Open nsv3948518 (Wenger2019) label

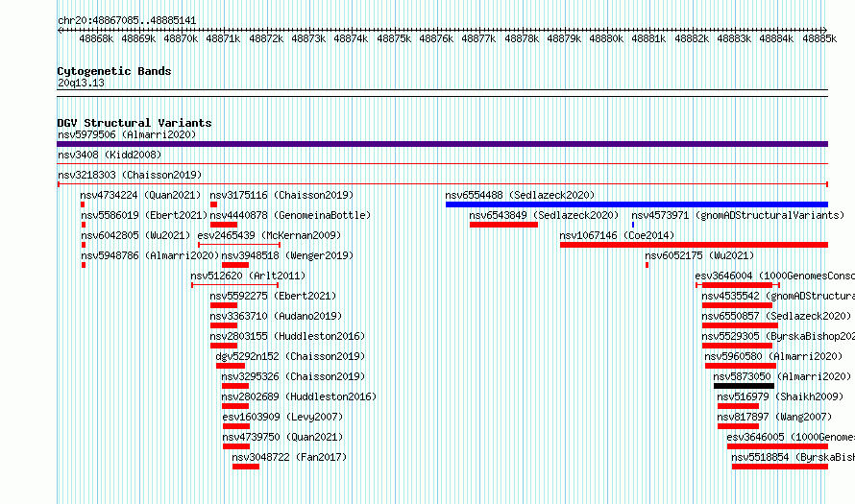[x=287, y=255]
